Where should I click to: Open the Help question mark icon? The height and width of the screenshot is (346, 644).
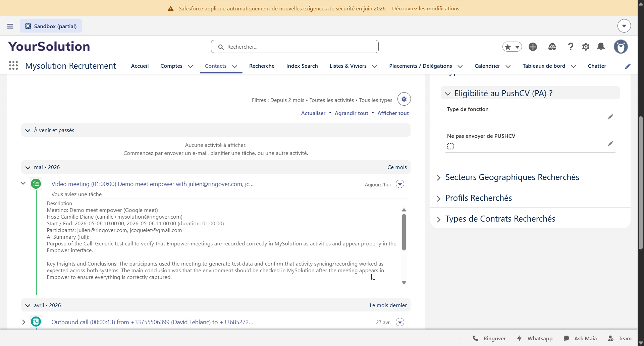click(x=570, y=47)
